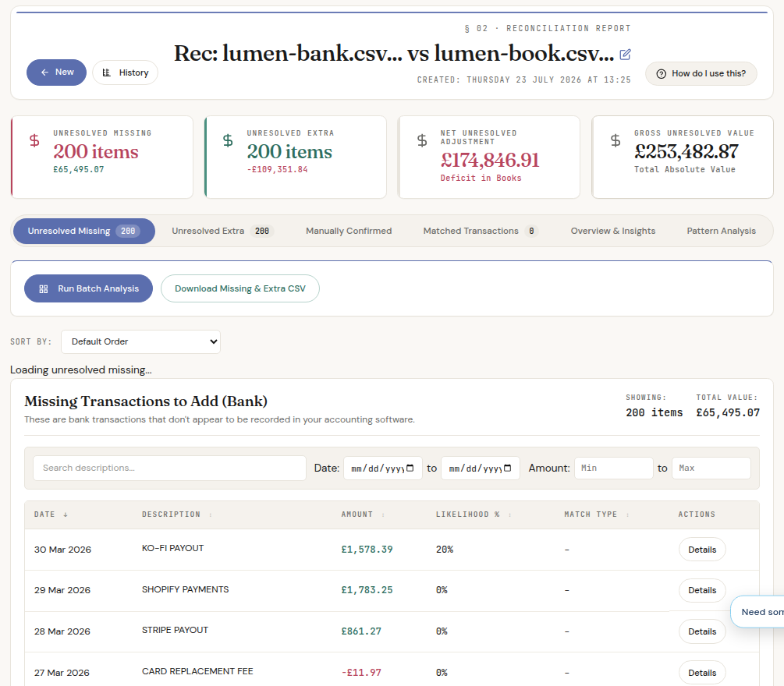Click the £1,578.39 amount cell
This screenshot has height=686, width=784.
[367, 550]
